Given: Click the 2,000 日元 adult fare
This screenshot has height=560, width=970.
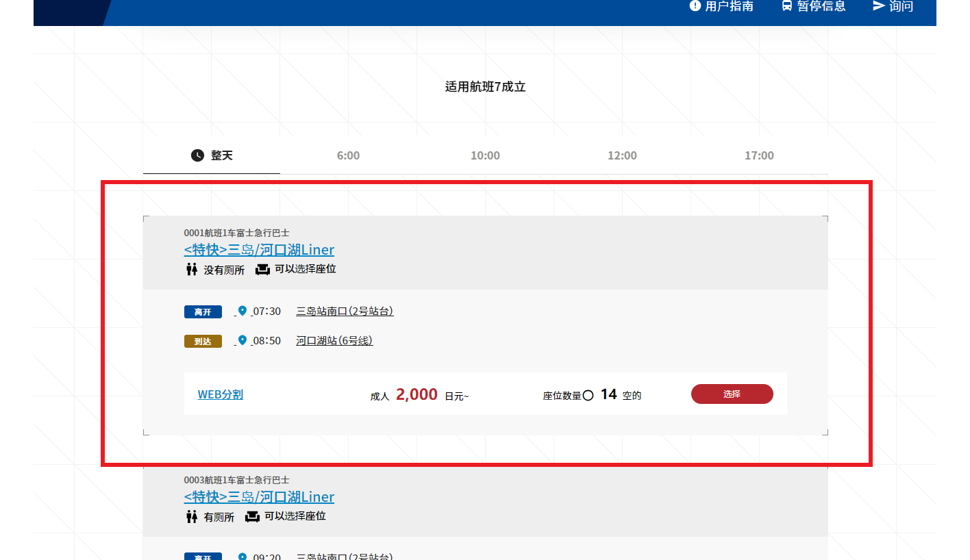Looking at the screenshot, I should [x=419, y=394].
